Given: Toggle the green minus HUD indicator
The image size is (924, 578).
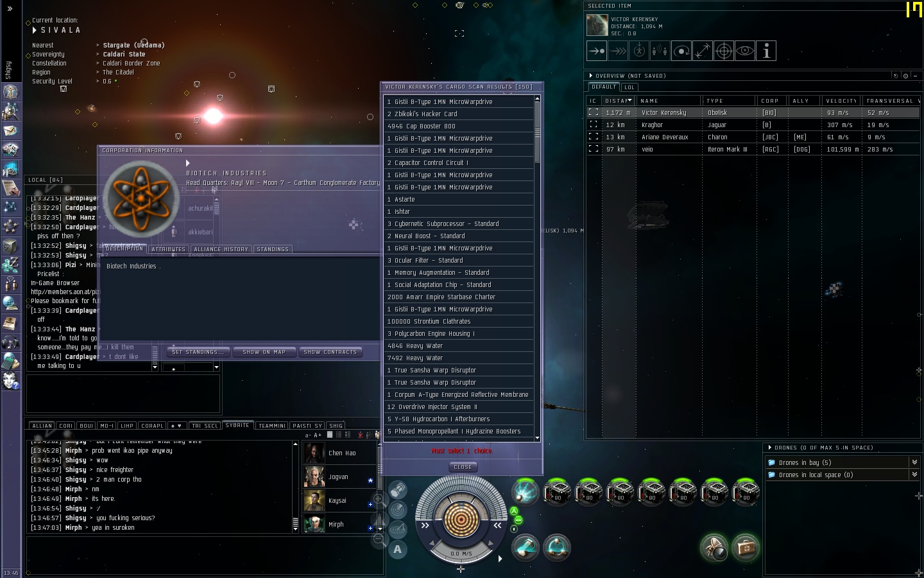Looking at the screenshot, I should [x=518, y=520].
